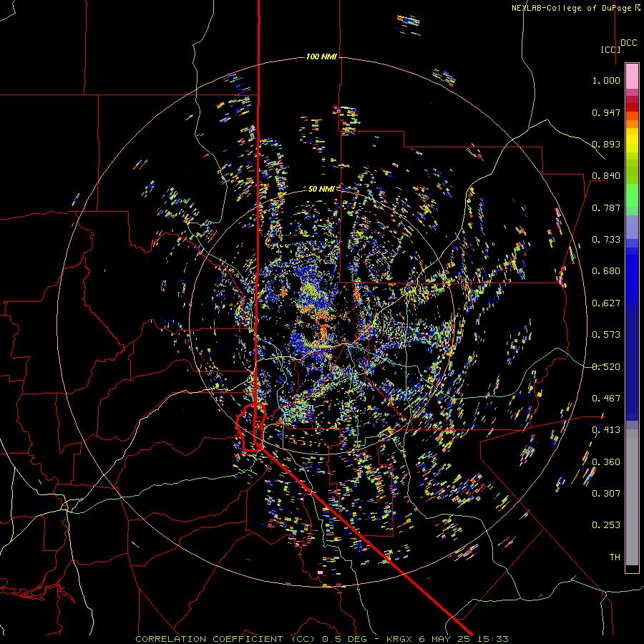Click the 15:33 timestamp in the caption
644x644 pixels.
click(x=492, y=639)
